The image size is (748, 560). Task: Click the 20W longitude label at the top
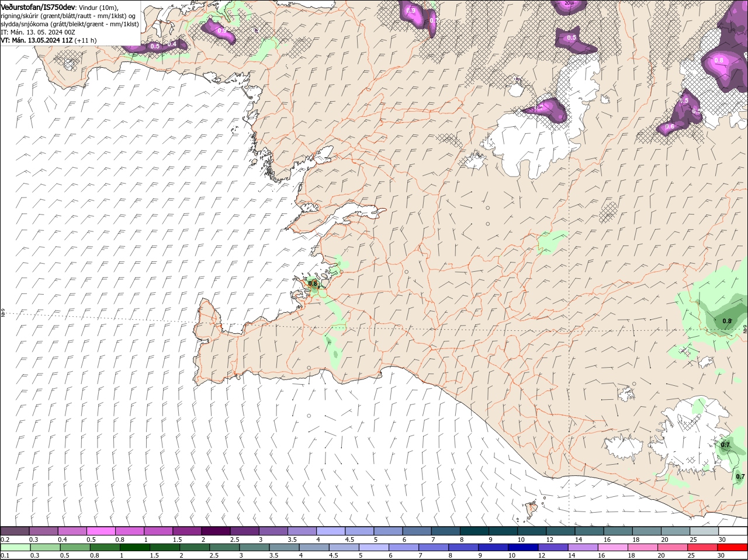click(569, 4)
